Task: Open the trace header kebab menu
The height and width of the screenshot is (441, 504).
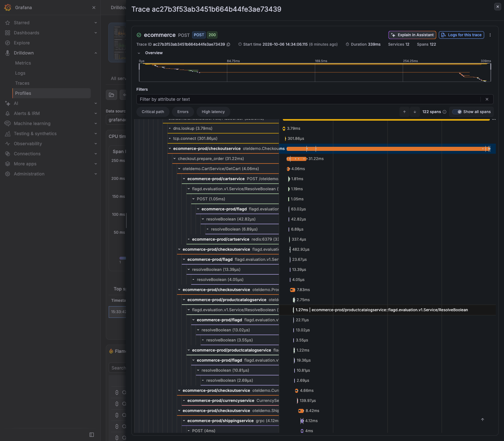Action: pos(490,35)
